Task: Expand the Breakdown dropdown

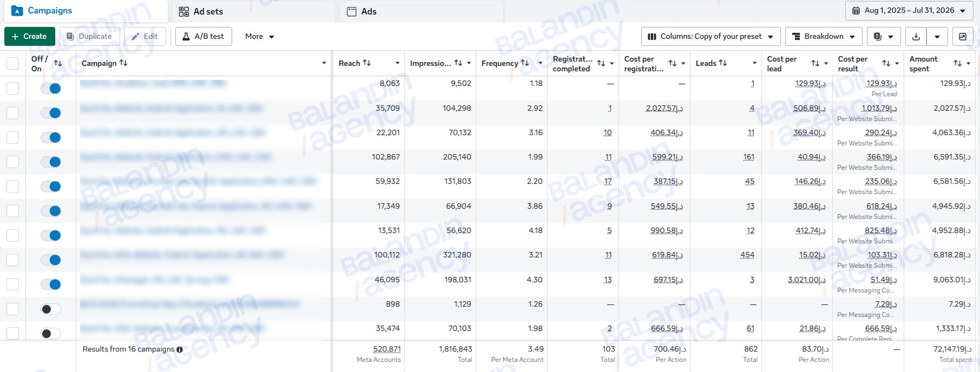Action: tap(824, 36)
